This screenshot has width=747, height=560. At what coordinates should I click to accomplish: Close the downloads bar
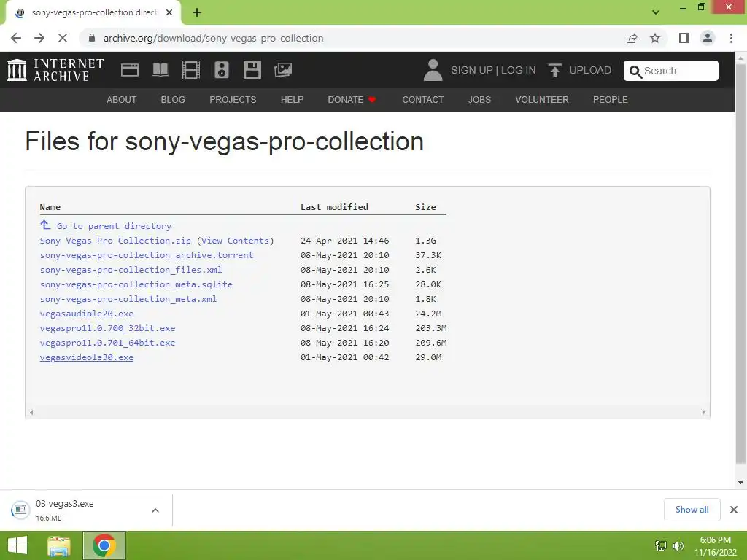(734, 510)
